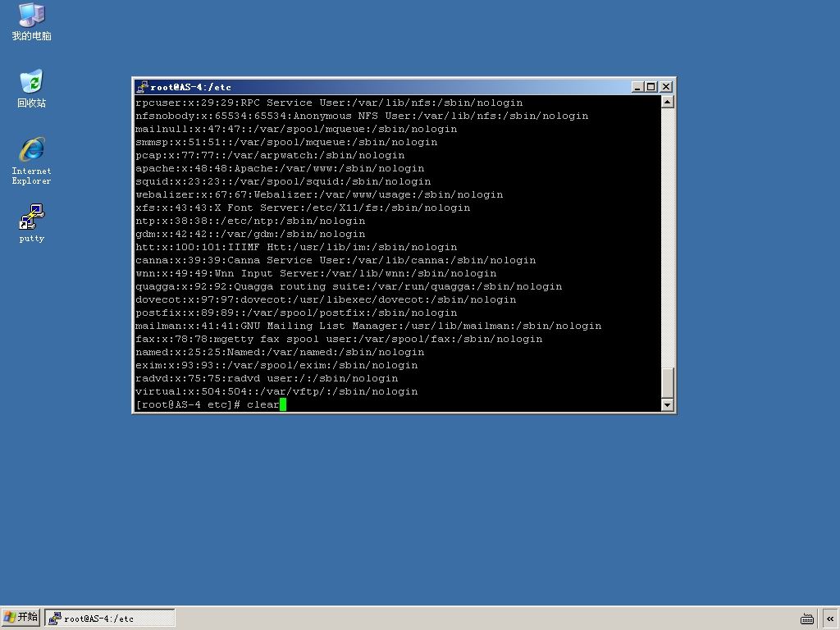Click the pcap:x:77:77 line
Screen dimensions: 840x630
tap(270, 155)
